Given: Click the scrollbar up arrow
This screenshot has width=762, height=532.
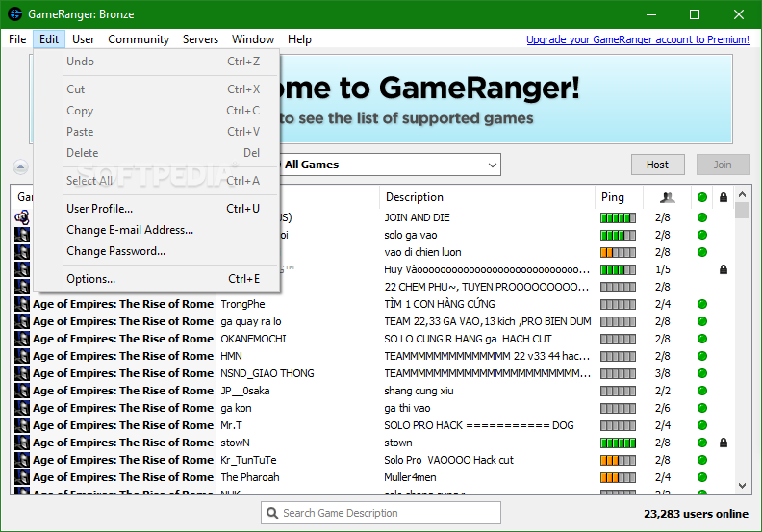Looking at the screenshot, I should coord(742,195).
